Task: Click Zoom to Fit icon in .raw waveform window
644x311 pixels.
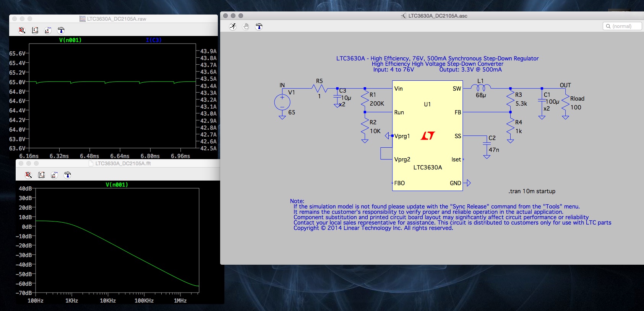Action: point(22,30)
